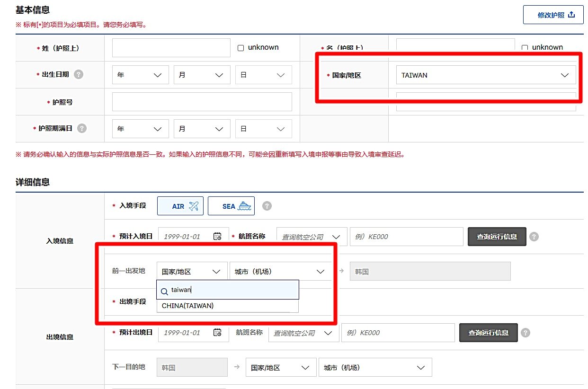Choose CHINA(TAIWAN) from the search results
588x389 pixels.
[188, 306]
